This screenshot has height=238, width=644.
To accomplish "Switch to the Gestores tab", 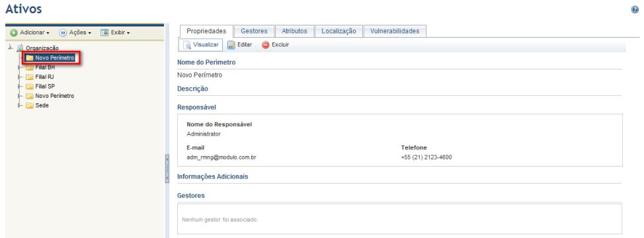I will point(254,31).
